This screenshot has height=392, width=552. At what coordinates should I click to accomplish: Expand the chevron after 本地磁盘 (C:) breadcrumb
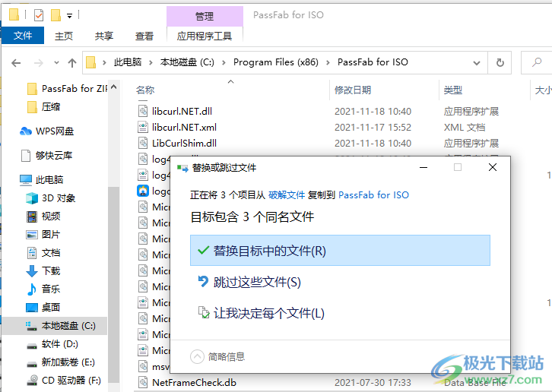pyautogui.click(x=224, y=62)
